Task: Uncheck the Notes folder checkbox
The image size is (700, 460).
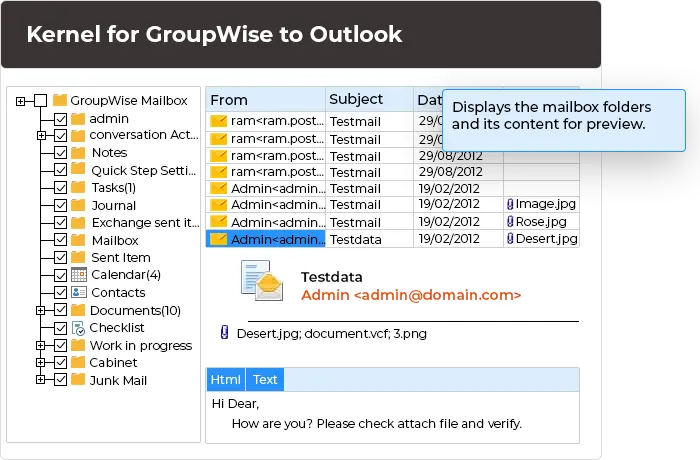Action: click(x=61, y=153)
